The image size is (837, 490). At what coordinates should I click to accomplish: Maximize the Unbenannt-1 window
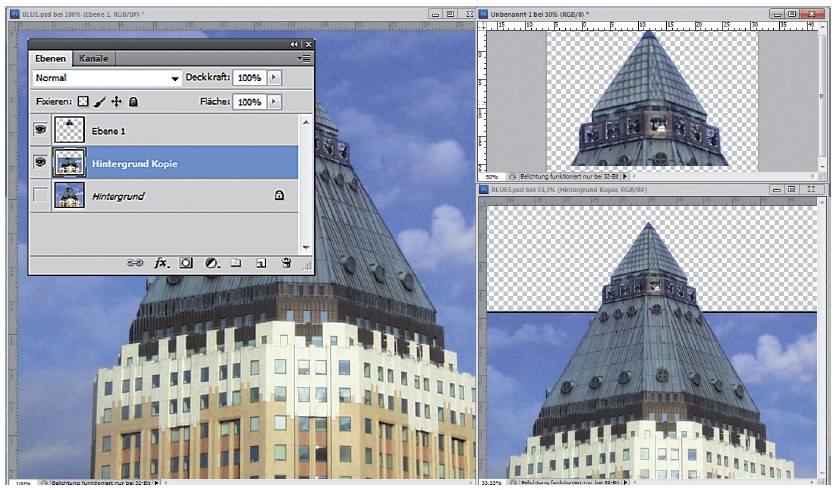[792, 14]
